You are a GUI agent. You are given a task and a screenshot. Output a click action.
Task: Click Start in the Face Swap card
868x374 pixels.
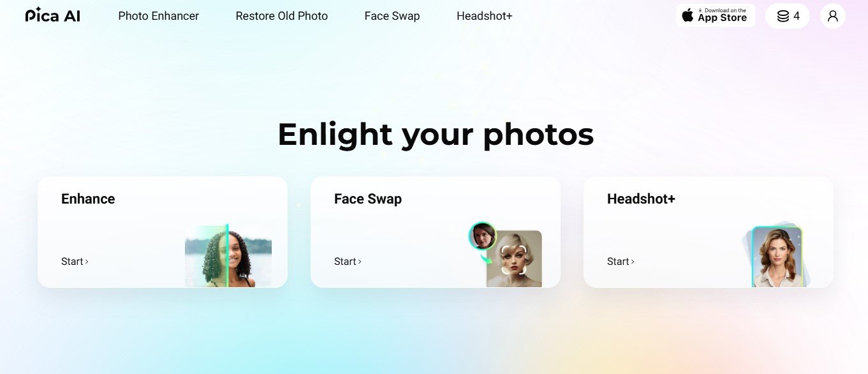[x=348, y=261]
